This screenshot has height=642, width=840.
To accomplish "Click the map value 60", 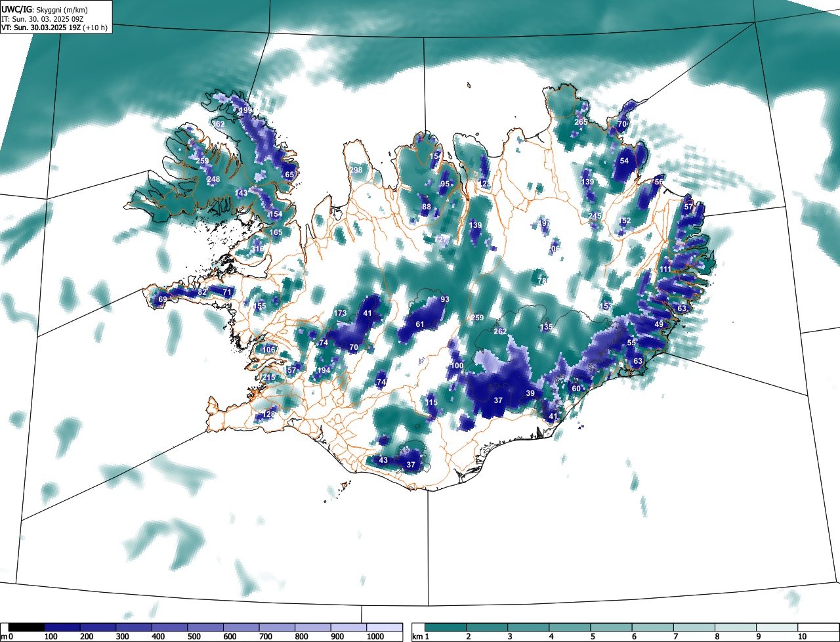I will point(576,389).
